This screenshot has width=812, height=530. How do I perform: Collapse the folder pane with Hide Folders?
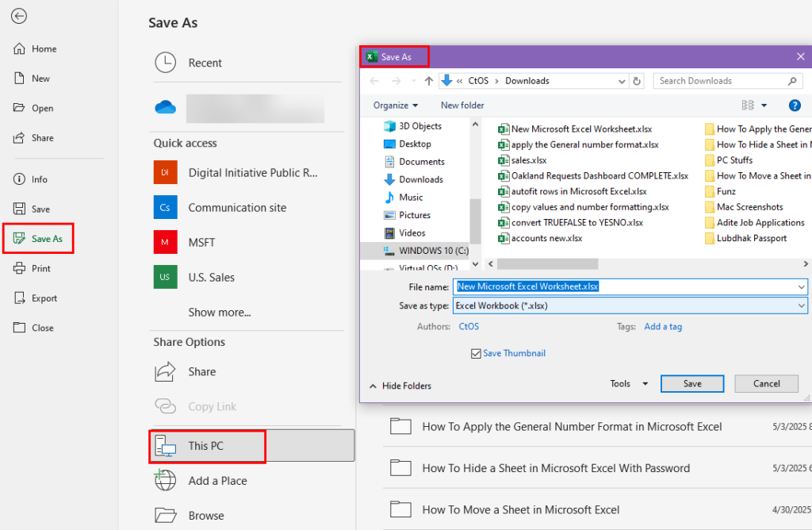click(400, 386)
